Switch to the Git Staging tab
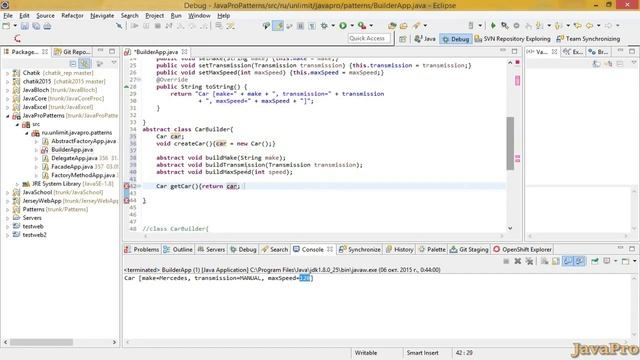 click(469, 249)
